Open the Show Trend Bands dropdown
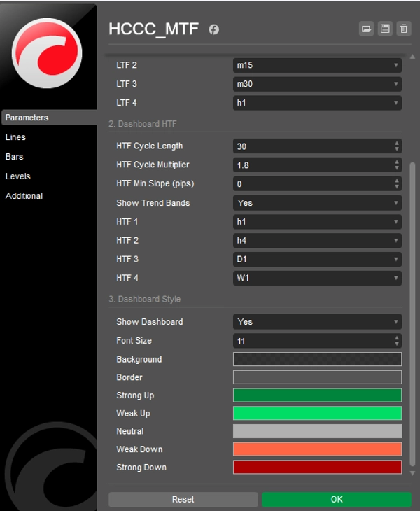 click(317, 203)
